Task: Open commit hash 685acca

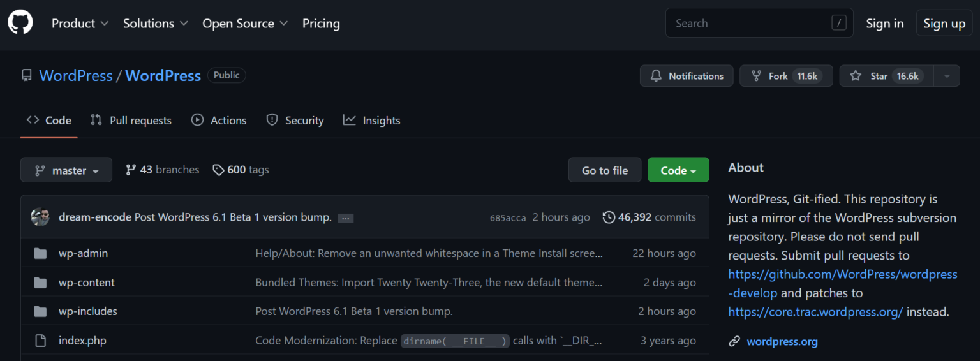Action: pos(508,218)
